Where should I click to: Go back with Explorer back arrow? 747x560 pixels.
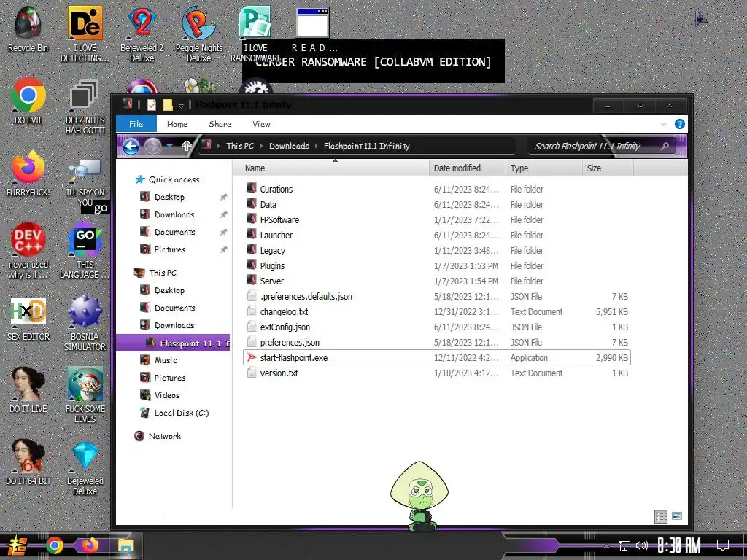click(131, 146)
